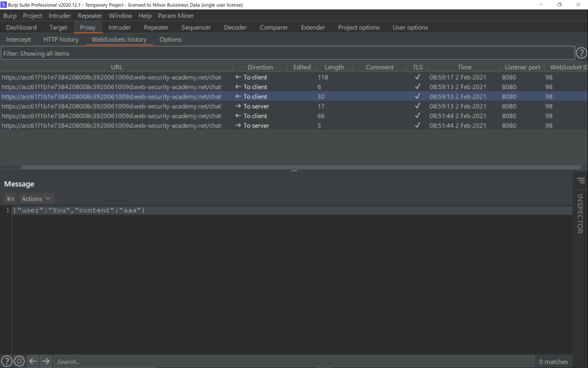Open the filter help question mark icon
Screen dimensions: 588x368
[x=581, y=53]
